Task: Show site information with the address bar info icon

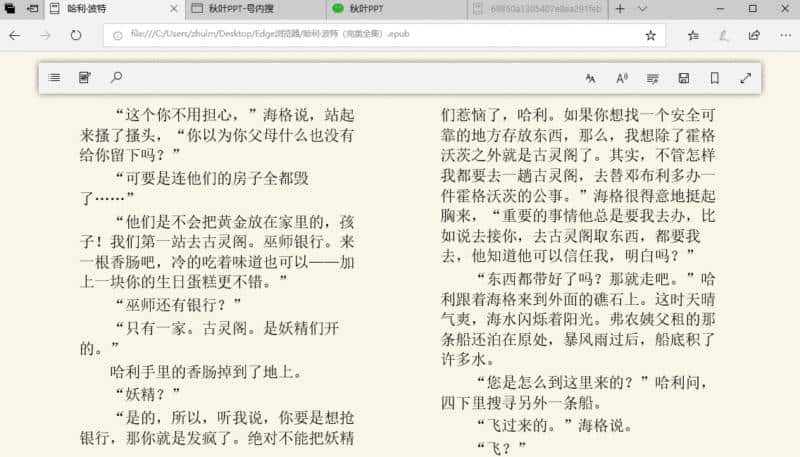Action: 117,35
